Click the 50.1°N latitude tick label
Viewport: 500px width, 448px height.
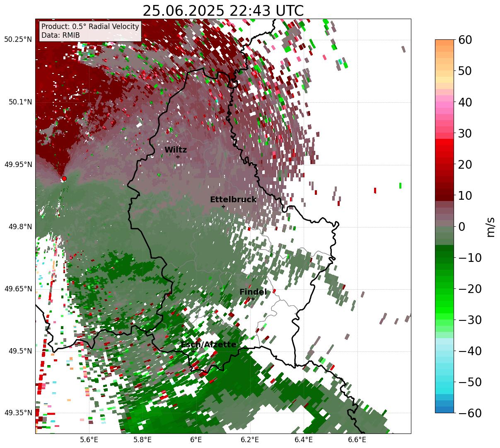click(20, 102)
